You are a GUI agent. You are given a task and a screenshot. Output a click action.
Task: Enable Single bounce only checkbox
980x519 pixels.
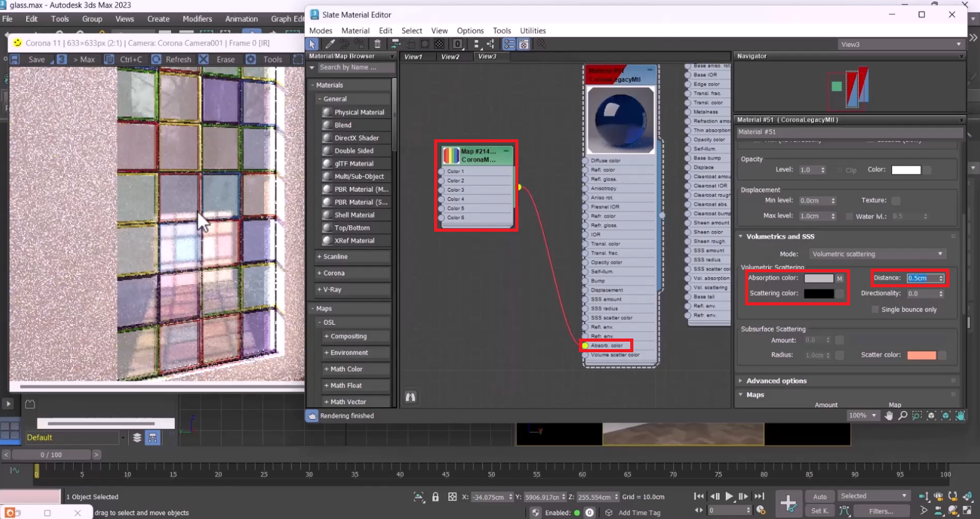point(875,310)
